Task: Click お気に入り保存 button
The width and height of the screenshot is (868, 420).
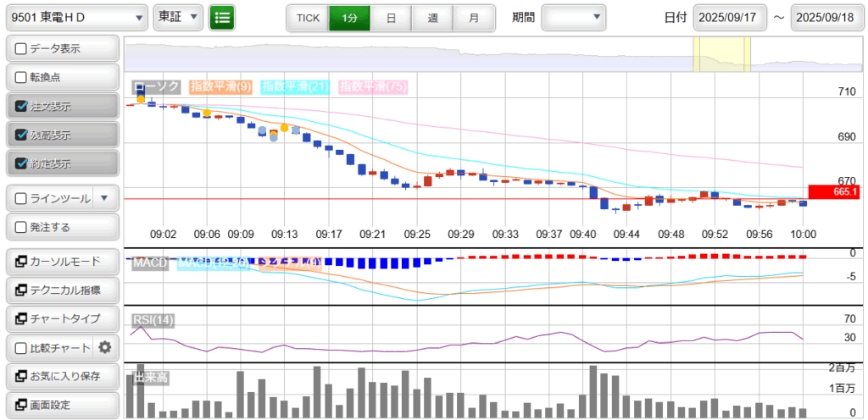Action: pos(62,376)
